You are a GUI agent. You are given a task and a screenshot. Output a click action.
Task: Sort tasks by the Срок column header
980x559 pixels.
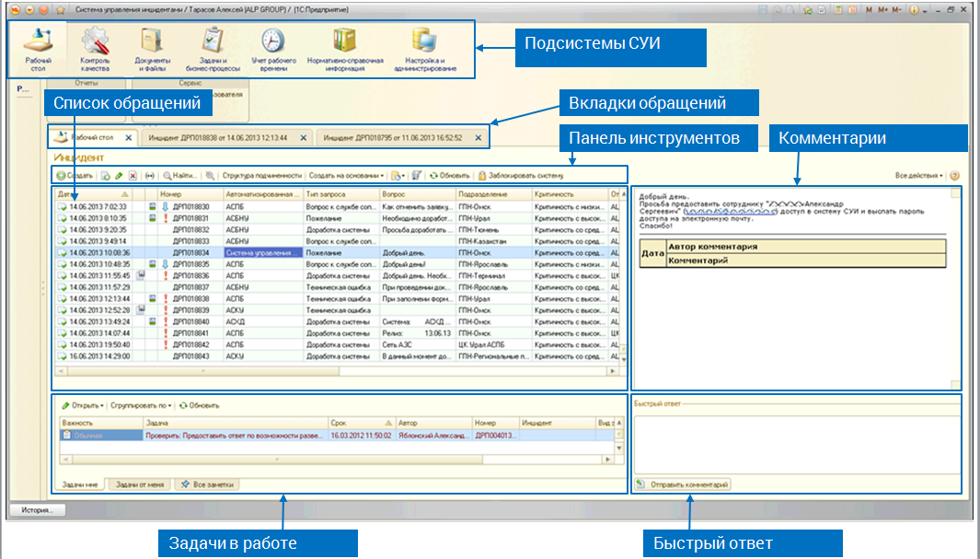pyautogui.click(x=362, y=424)
